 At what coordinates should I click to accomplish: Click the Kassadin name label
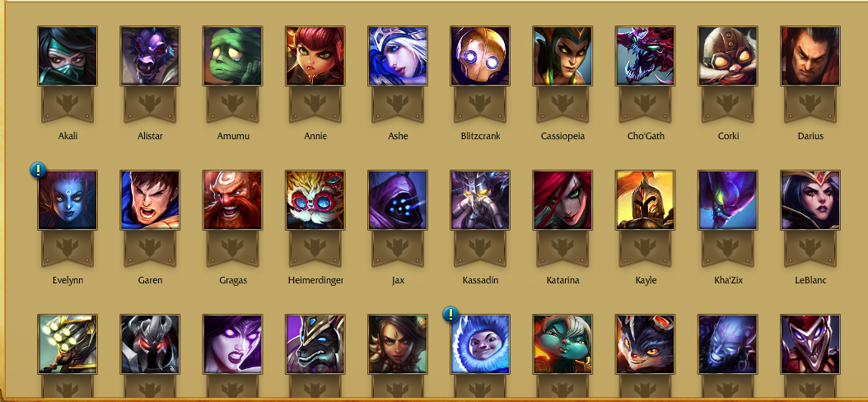click(480, 280)
